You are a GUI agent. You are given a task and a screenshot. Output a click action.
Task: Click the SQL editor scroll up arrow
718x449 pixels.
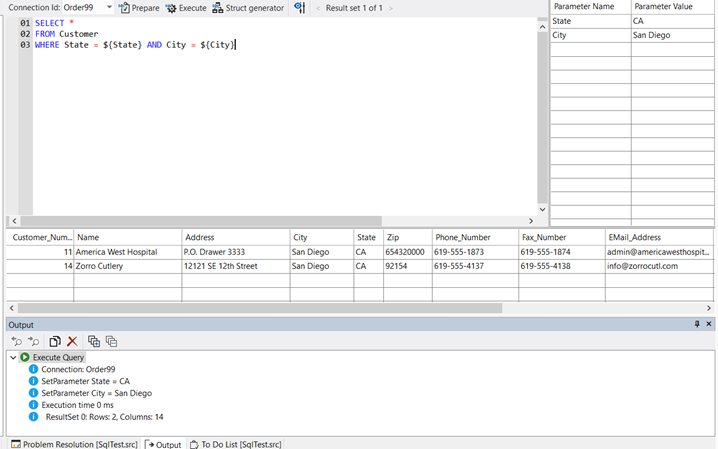(x=542, y=27)
